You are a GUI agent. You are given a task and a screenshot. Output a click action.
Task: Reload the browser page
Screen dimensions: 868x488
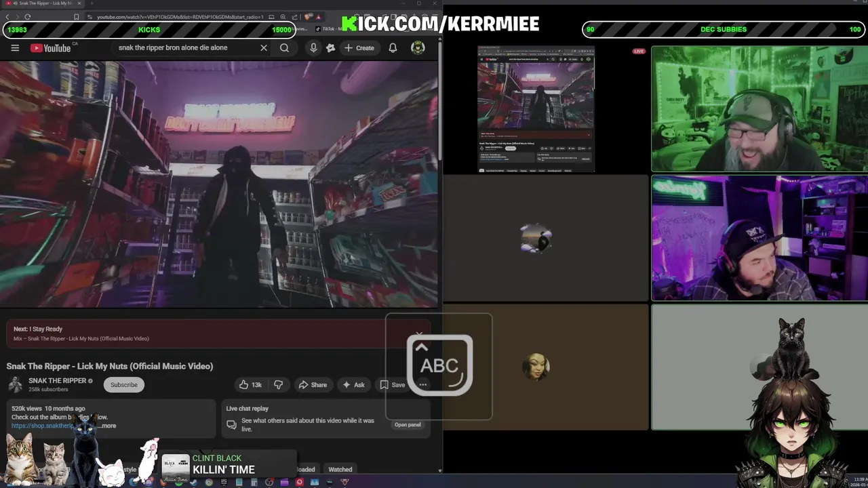point(28,17)
